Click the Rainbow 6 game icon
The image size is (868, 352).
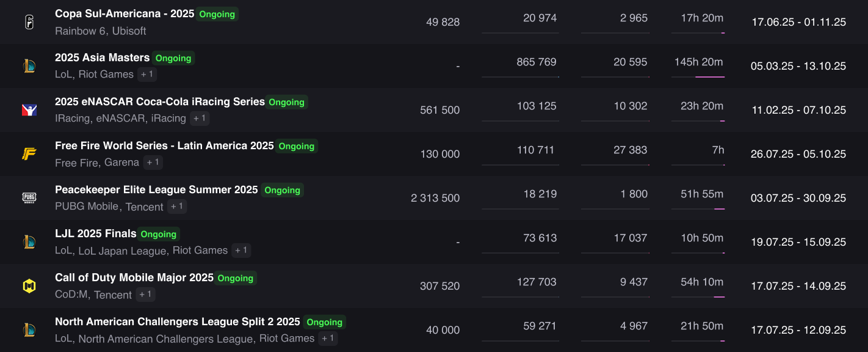[29, 22]
